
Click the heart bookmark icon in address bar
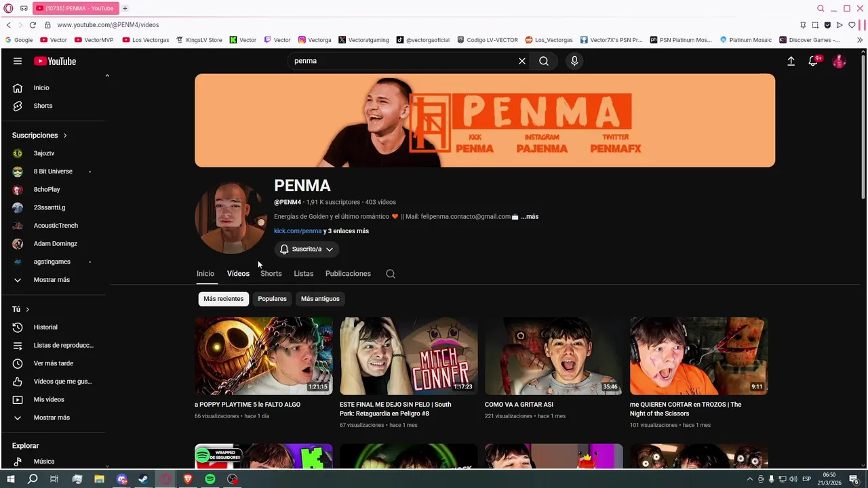[852, 25]
